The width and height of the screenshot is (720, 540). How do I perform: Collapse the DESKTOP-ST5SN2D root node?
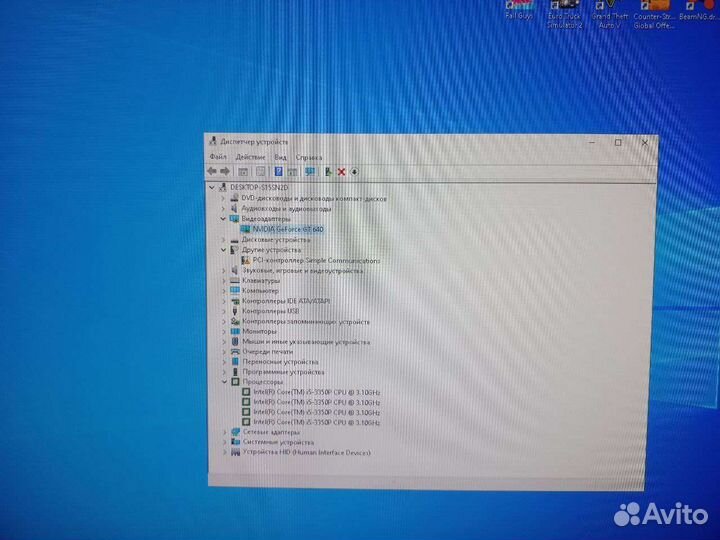pyautogui.click(x=212, y=187)
